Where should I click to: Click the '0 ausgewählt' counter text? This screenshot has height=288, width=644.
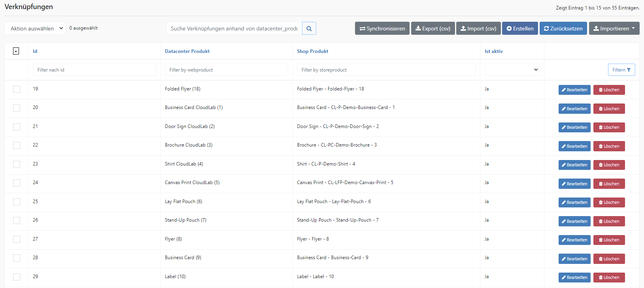click(x=83, y=28)
